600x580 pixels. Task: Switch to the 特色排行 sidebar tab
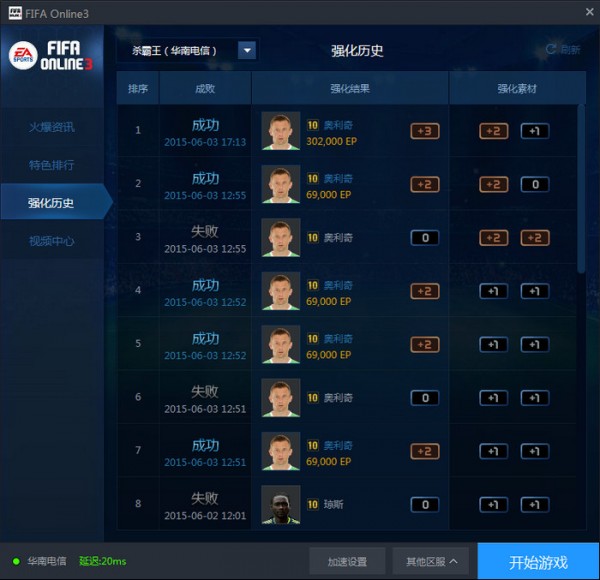(52, 165)
